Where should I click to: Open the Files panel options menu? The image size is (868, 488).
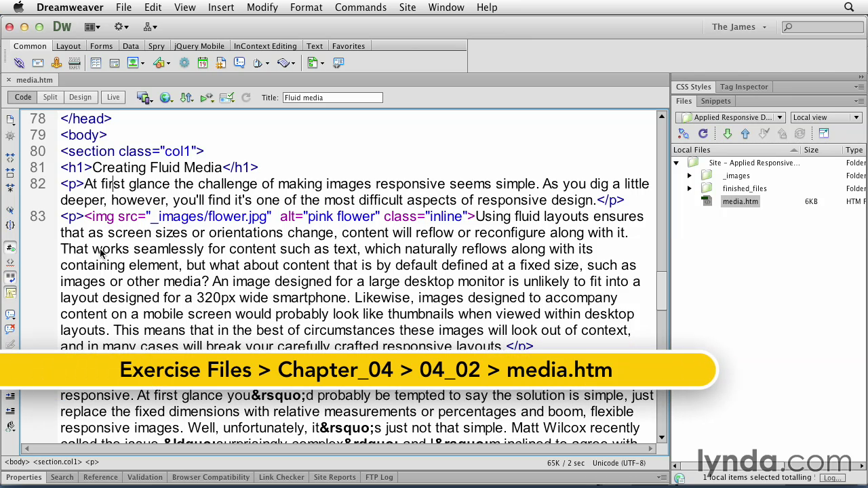[859, 101]
